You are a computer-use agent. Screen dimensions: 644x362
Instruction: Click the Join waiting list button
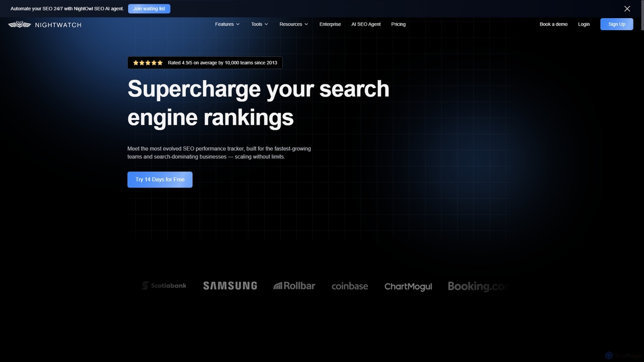coord(149,9)
